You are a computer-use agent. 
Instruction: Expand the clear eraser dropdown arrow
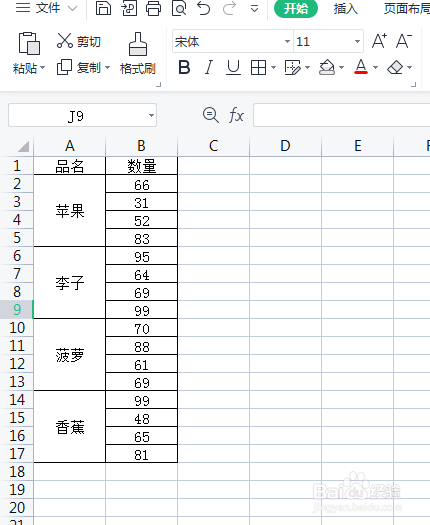(410, 68)
